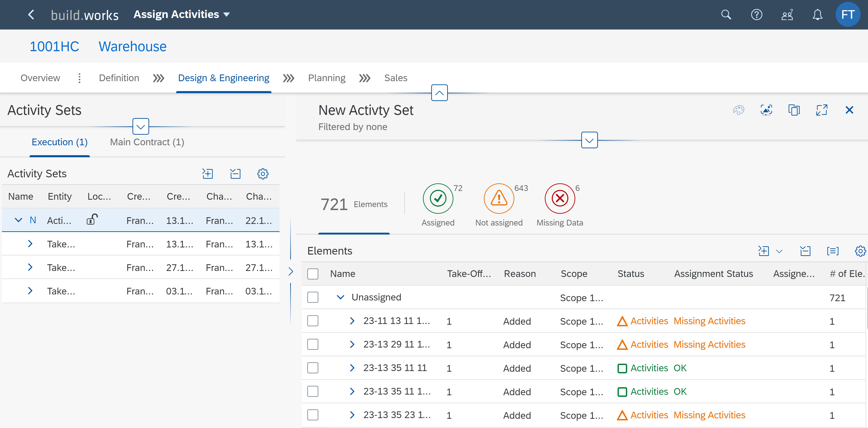Check the 23-13 35 23 row checkbox
Image resolution: width=868 pixels, height=428 pixels.
coord(313,415)
